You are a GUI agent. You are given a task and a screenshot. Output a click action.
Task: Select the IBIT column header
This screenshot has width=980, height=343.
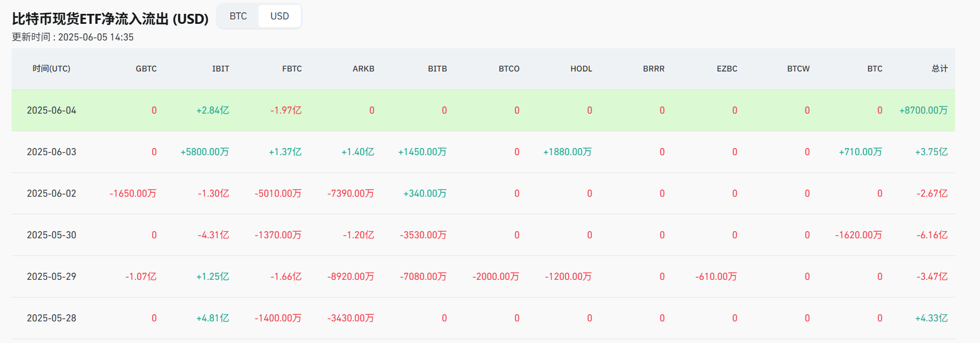tap(220, 69)
